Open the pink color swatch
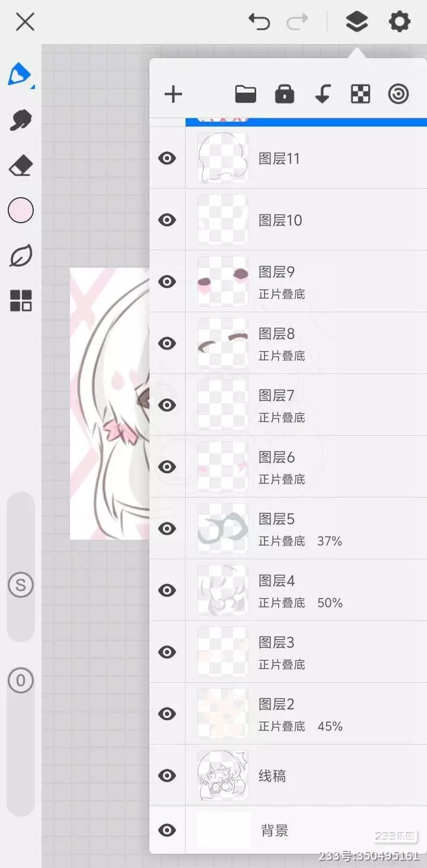The image size is (427, 868). (x=21, y=210)
